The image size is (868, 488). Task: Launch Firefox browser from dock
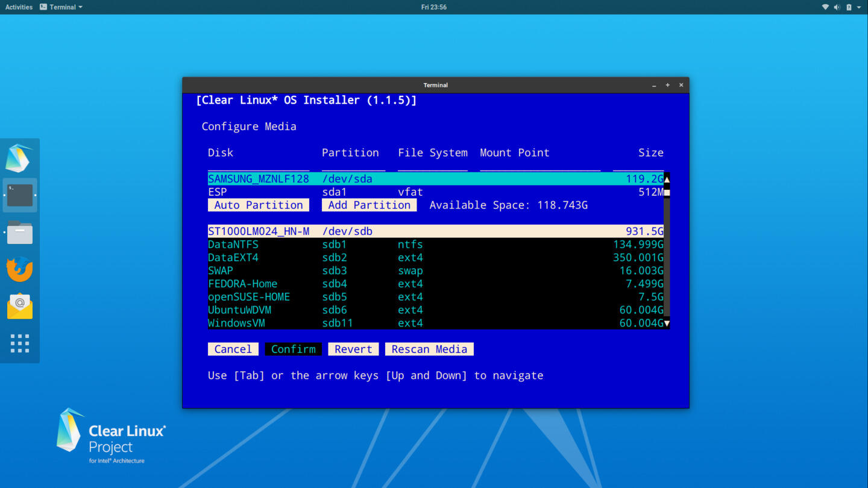point(20,269)
